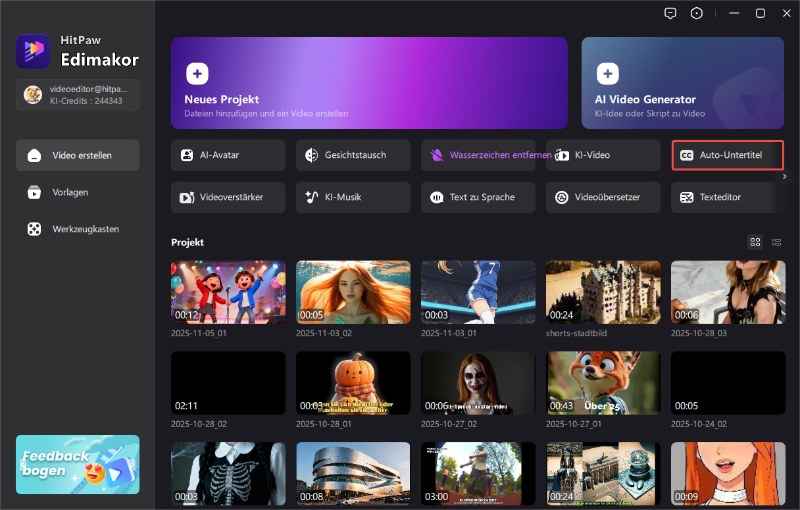
Task: Click the KI-Musik note icon
Action: pos(311,197)
